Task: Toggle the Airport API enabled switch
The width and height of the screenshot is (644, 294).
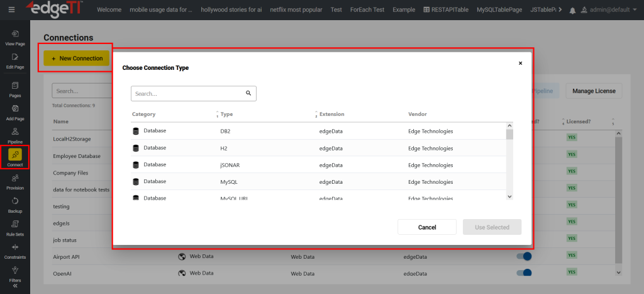Action: pos(523,256)
